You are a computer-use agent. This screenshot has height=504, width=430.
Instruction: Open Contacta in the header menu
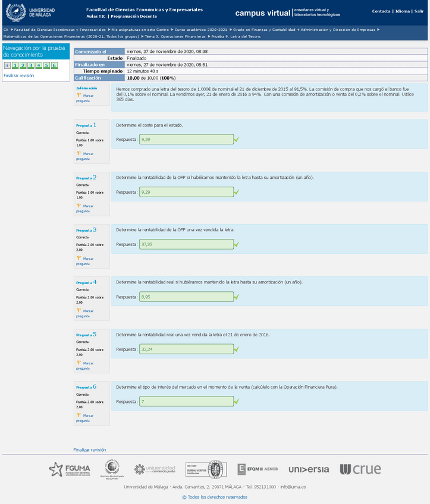click(x=381, y=11)
